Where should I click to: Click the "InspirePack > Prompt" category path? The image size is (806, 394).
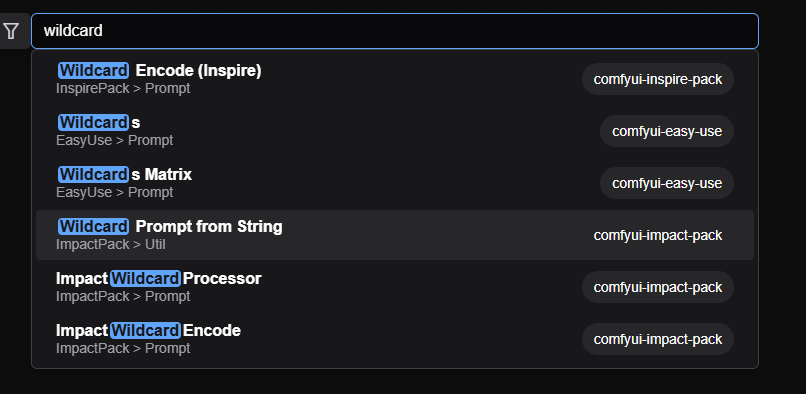tap(123, 88)
